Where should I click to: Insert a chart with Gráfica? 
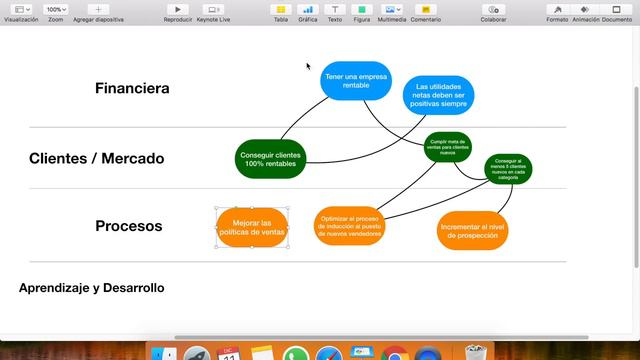tap(308, 9)
